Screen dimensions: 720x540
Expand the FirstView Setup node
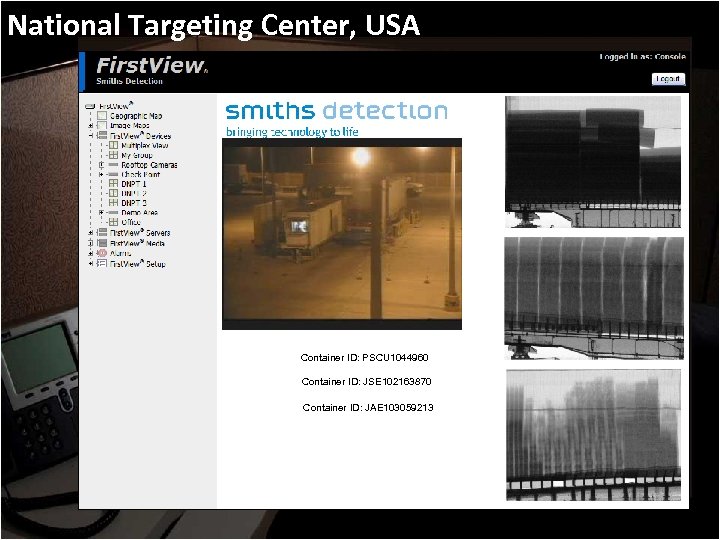click(90, 264)
